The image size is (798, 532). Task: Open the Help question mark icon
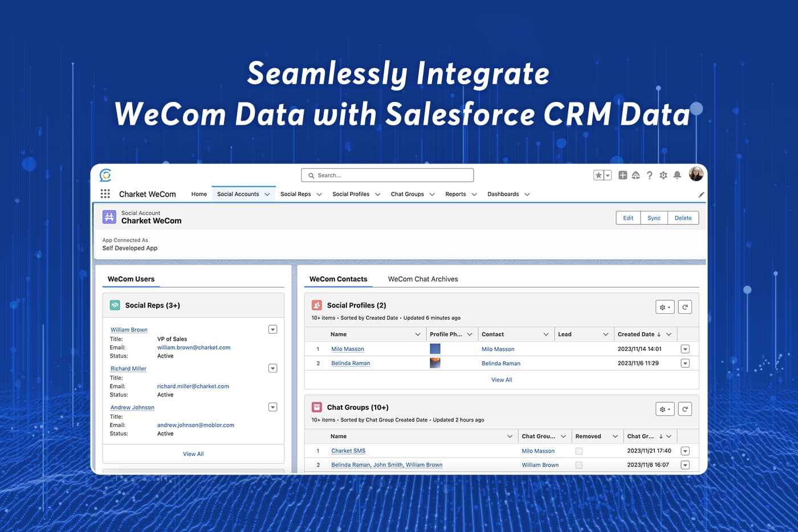pyautogui.click(x=649, y=175)
